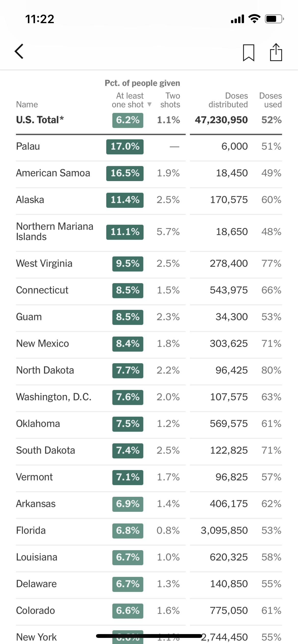The image size is (298, 644).
Task: Click the Name column header
Action: tap(27, 105)
